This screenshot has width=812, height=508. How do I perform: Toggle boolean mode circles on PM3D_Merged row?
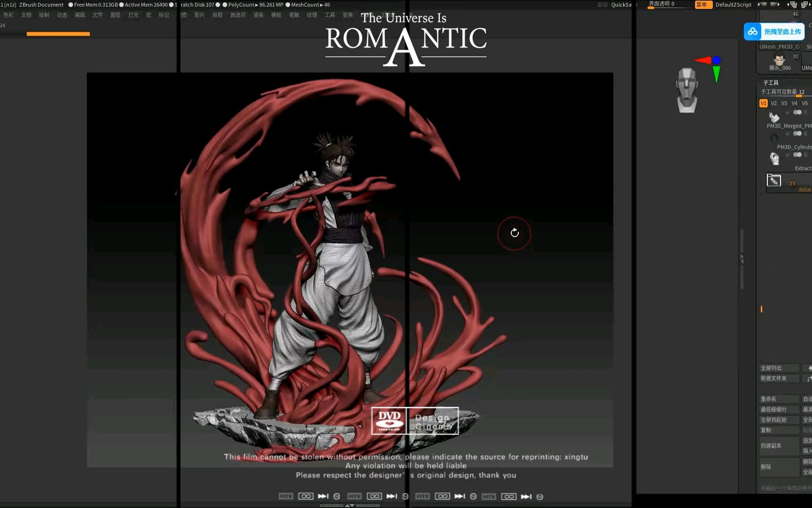tap(797, 112)
